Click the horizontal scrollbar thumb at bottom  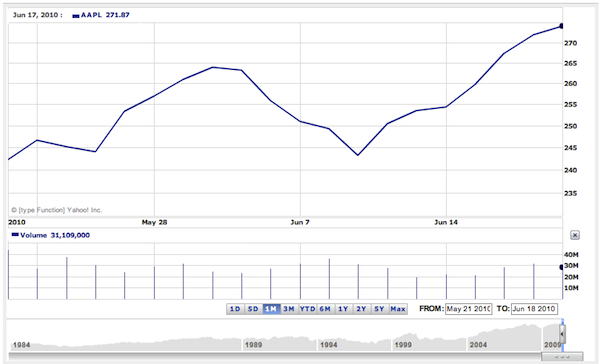click(x=562, y=356)
